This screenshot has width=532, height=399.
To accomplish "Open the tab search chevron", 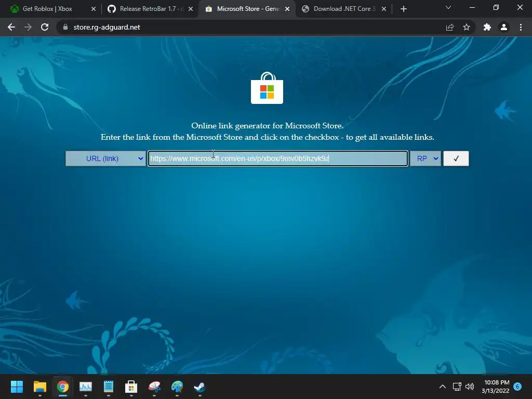I will 448,7.
